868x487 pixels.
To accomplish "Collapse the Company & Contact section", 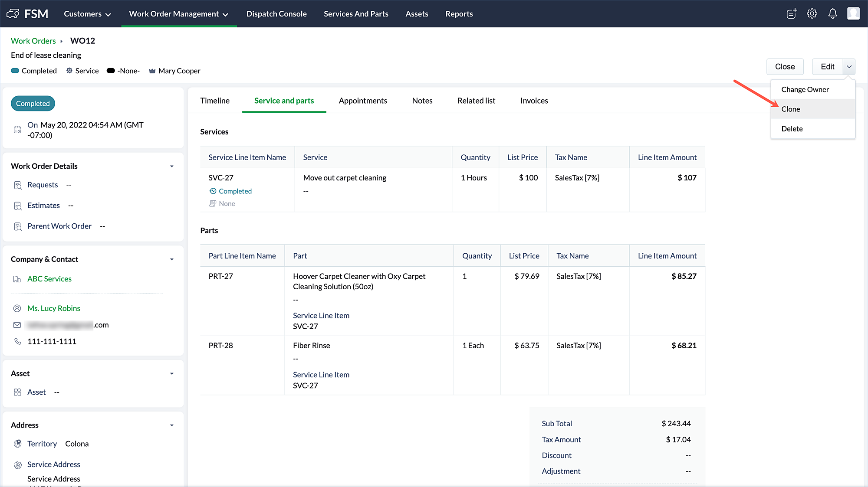I will click(172, 259).
